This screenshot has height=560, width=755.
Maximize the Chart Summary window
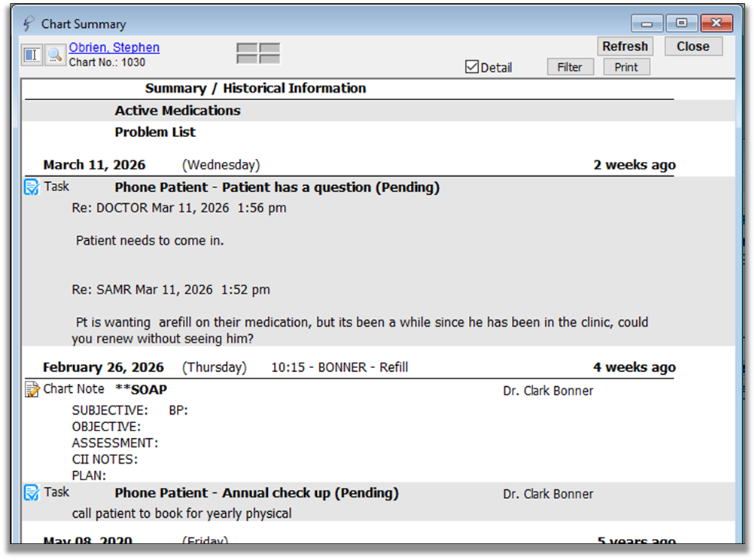[x=681, y=23]
